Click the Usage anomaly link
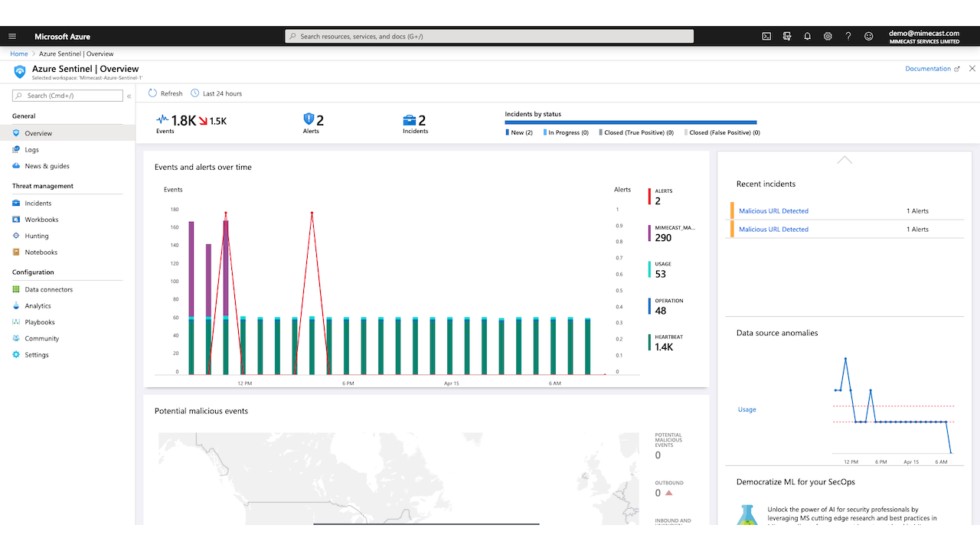 pos(746,409)
